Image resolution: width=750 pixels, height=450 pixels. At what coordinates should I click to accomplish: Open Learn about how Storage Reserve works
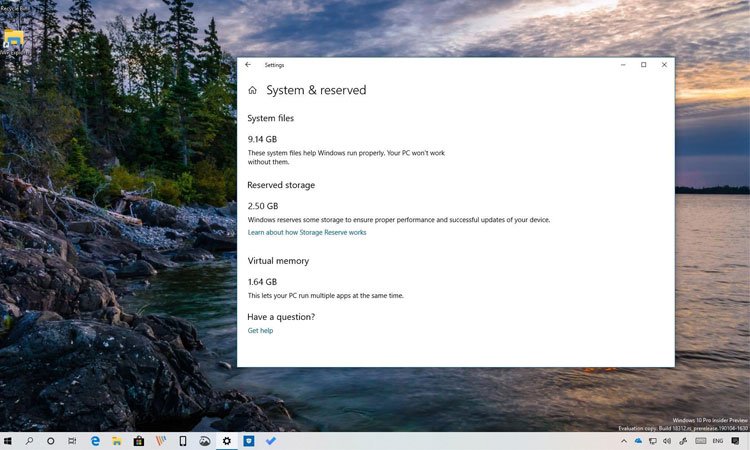click(307, 232)
